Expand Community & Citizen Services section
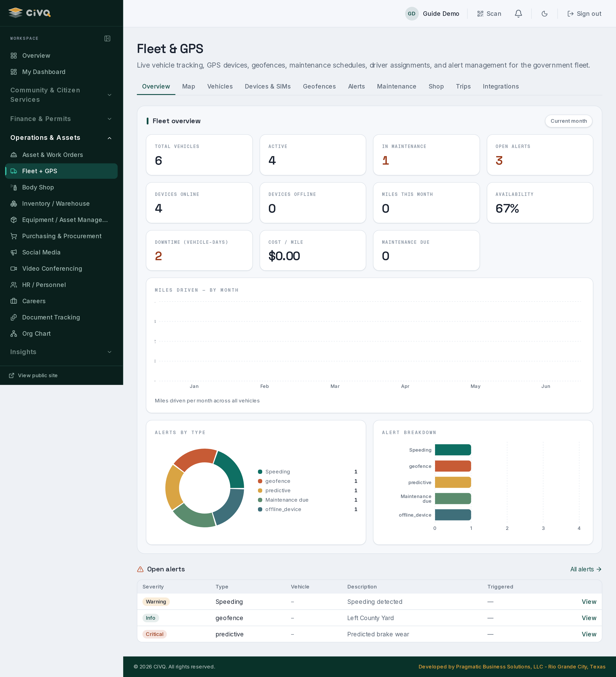 61,95
